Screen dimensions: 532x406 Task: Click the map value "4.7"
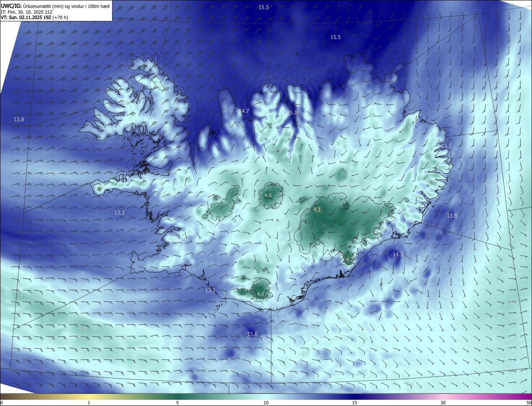245,111
